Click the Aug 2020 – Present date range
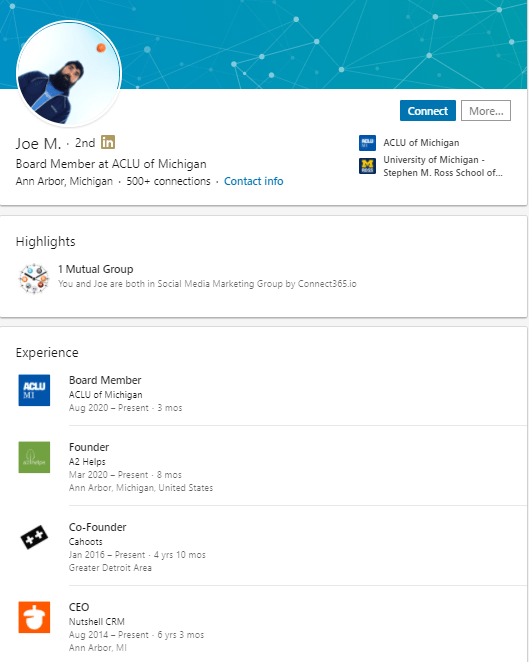Screen dimensions: 529x662 coord(109,408)
